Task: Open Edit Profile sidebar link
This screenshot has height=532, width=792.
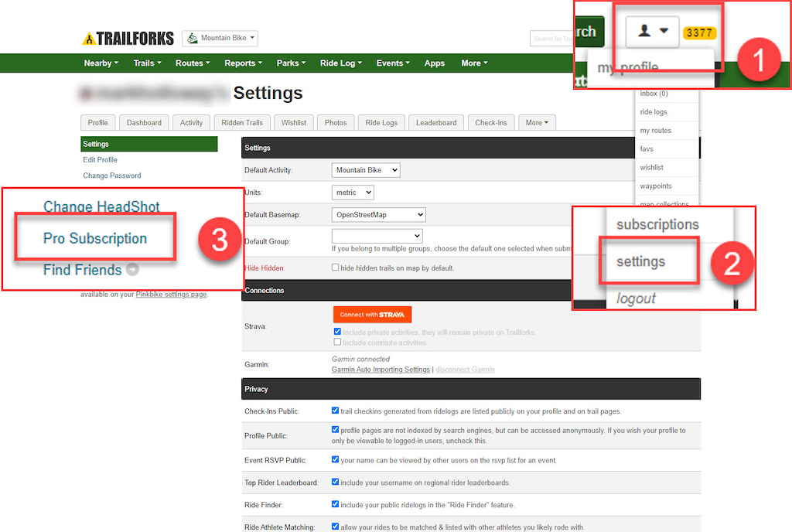Action: pos(100,159)
